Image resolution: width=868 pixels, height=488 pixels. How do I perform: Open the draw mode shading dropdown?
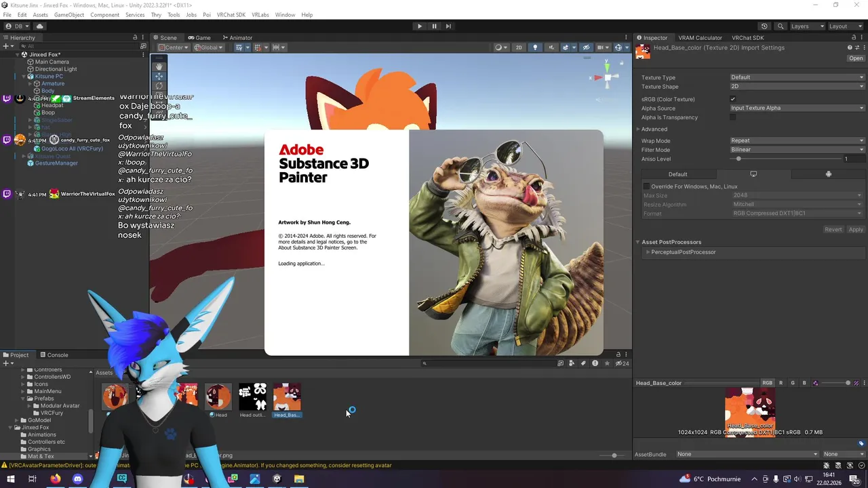pos(500,47)
